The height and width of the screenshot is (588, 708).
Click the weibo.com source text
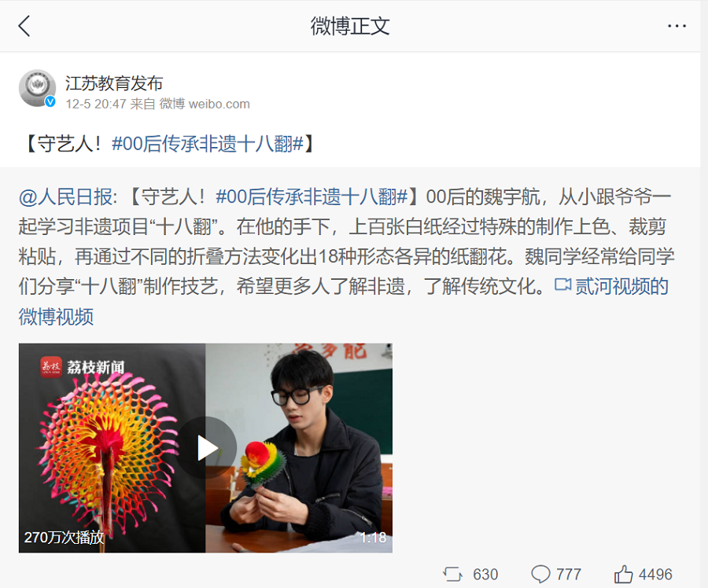coord(219,105)
